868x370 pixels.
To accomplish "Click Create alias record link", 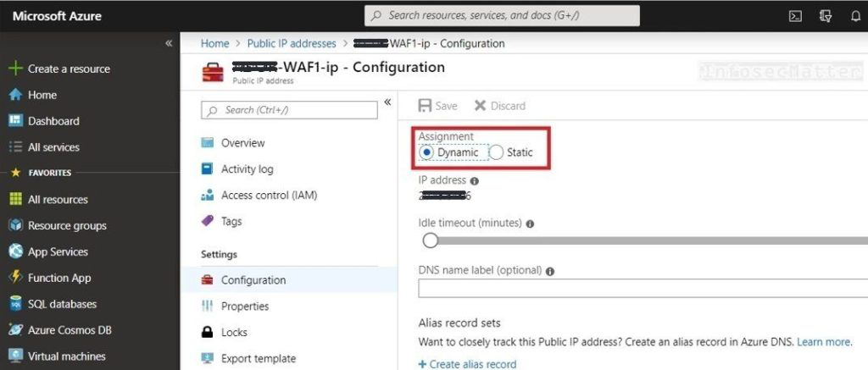I will (x=467, y=364).
